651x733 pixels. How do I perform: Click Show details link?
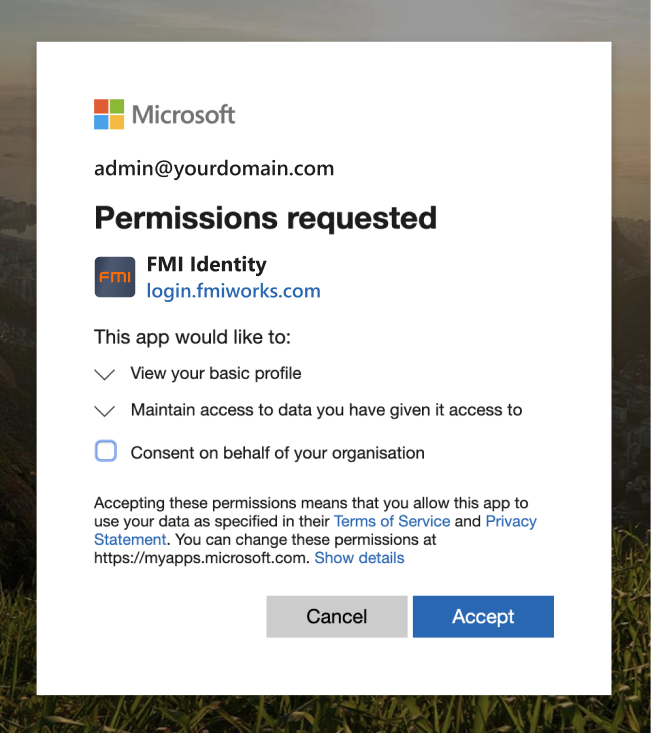click(359, 557)
